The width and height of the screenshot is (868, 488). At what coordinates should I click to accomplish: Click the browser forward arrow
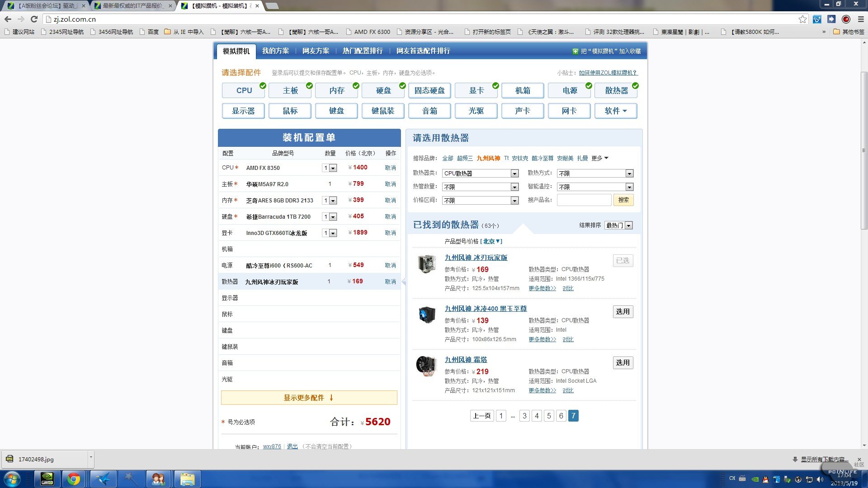tap(21, 19)
